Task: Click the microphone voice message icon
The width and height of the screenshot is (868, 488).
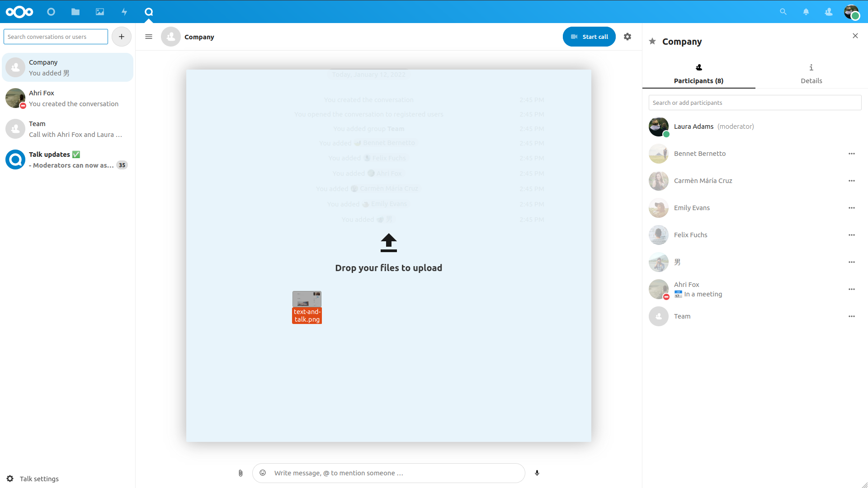Action: click(537, 473)
